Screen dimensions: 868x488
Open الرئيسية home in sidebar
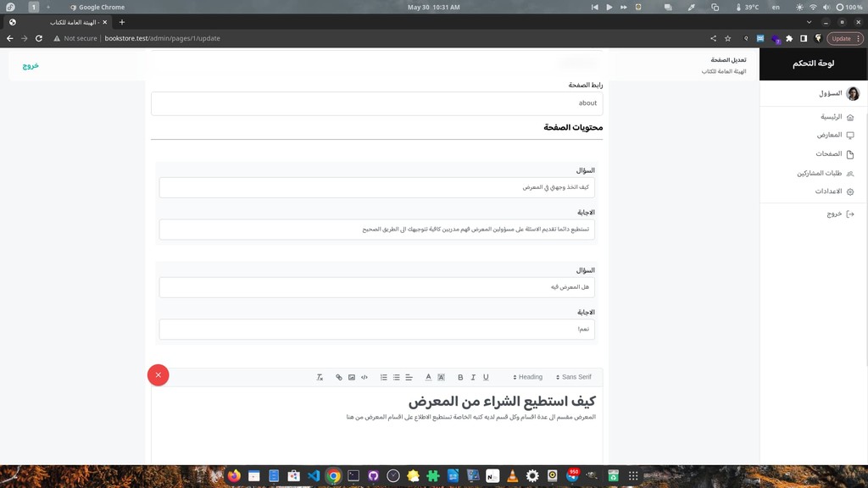click(x=831, y=117)
